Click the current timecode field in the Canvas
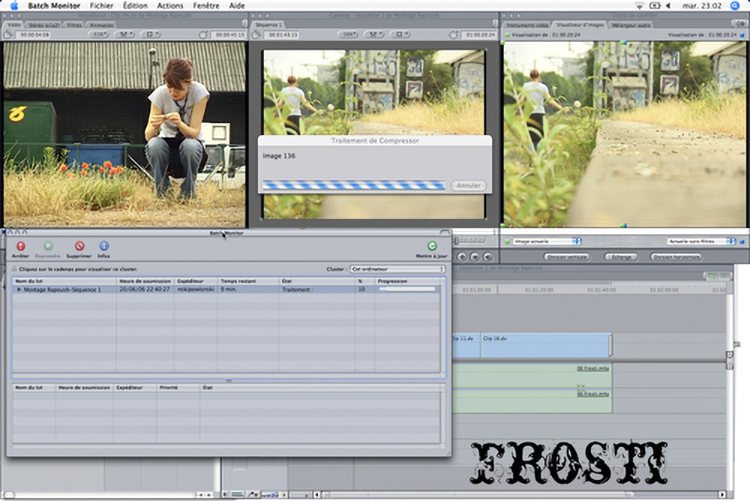The image size is (750, 501). click(478, 35)
